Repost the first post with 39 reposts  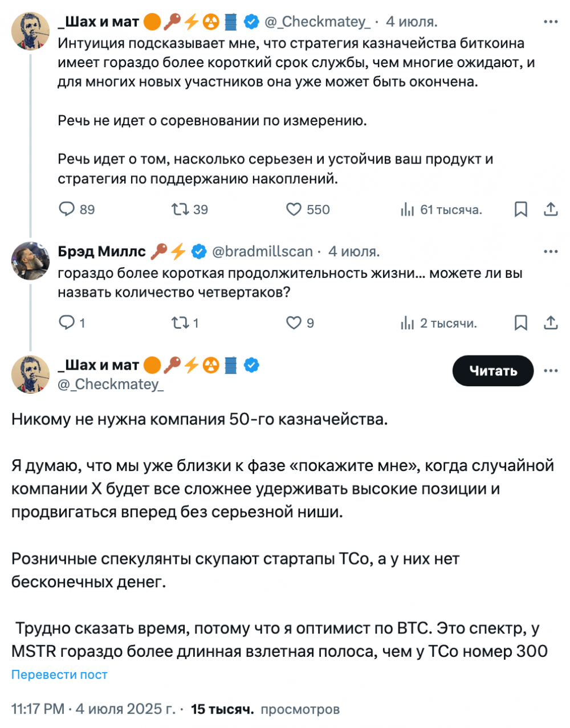click(181, 210)
